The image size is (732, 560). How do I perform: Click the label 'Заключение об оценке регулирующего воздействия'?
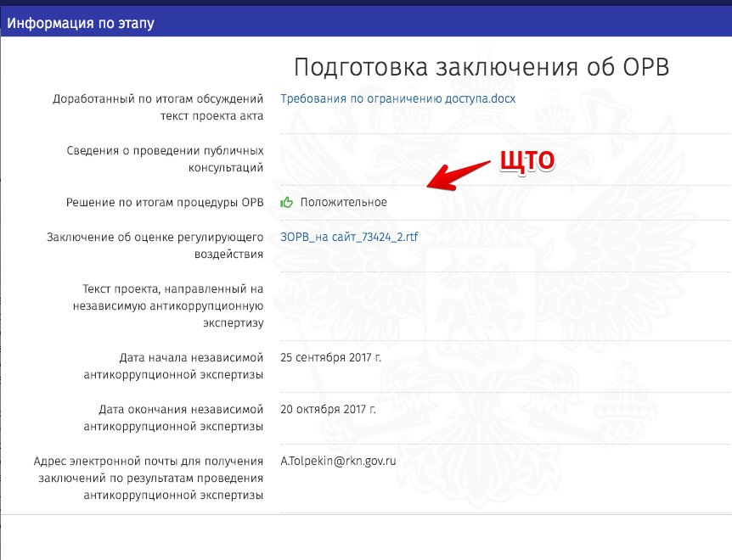coord(155,246)
